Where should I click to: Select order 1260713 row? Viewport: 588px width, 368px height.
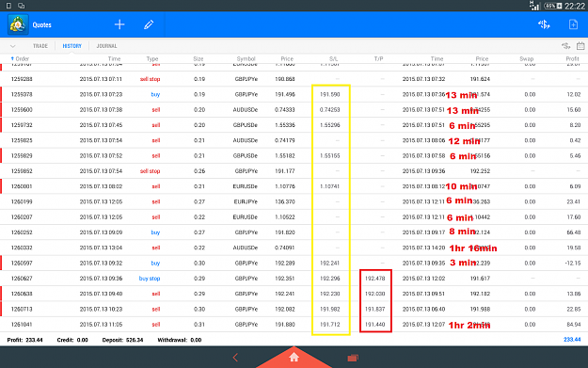[294, 309]
